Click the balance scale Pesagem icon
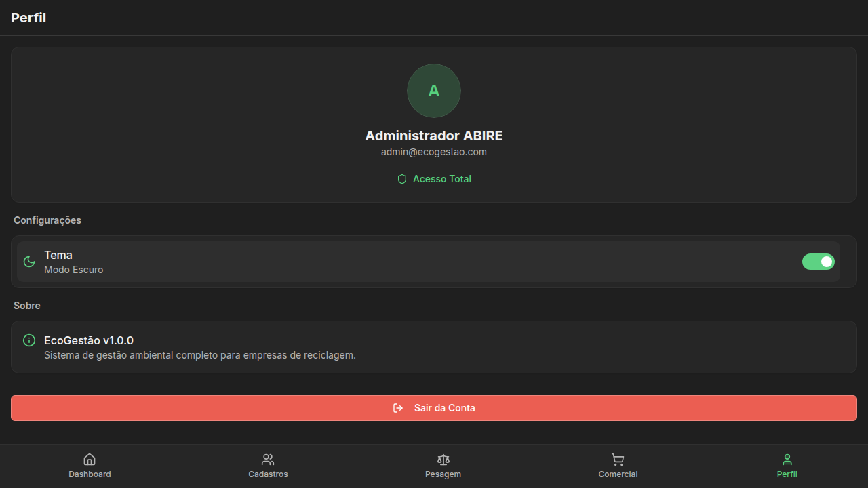Viewport: 868px width, 488px height. point(443,460)
